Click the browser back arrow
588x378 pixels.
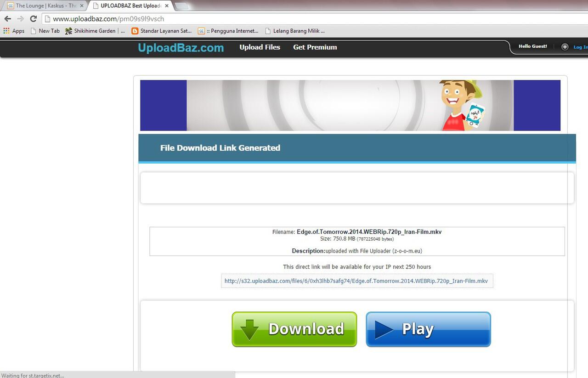(7, 19)
